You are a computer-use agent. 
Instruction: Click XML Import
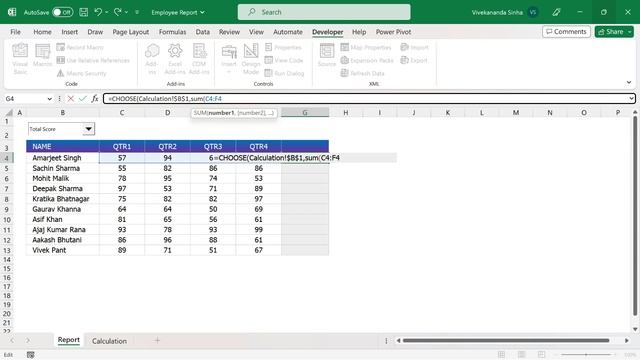414,47
